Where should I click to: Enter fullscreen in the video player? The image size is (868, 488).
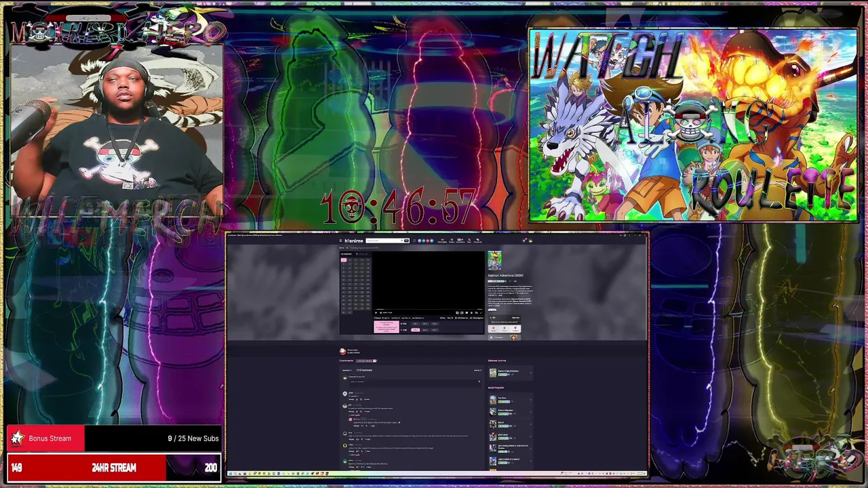pyautogui.click(x=481, y=312)
